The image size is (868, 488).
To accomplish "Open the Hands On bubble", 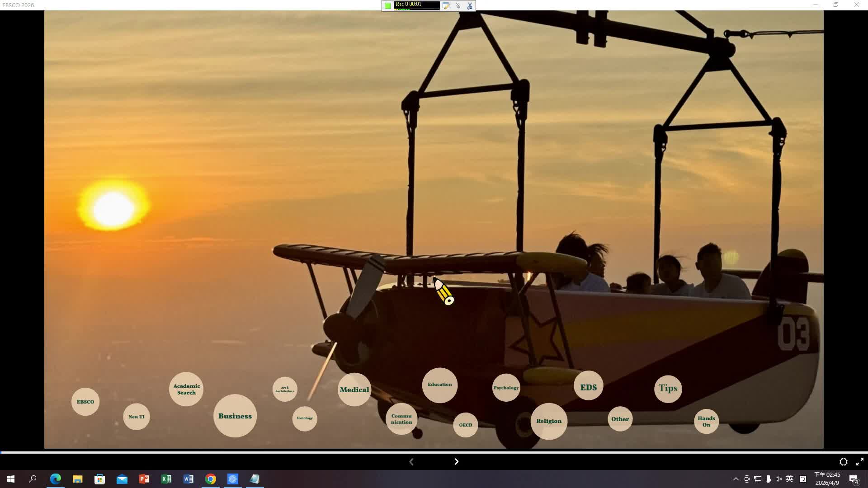I will pos(706,421).
